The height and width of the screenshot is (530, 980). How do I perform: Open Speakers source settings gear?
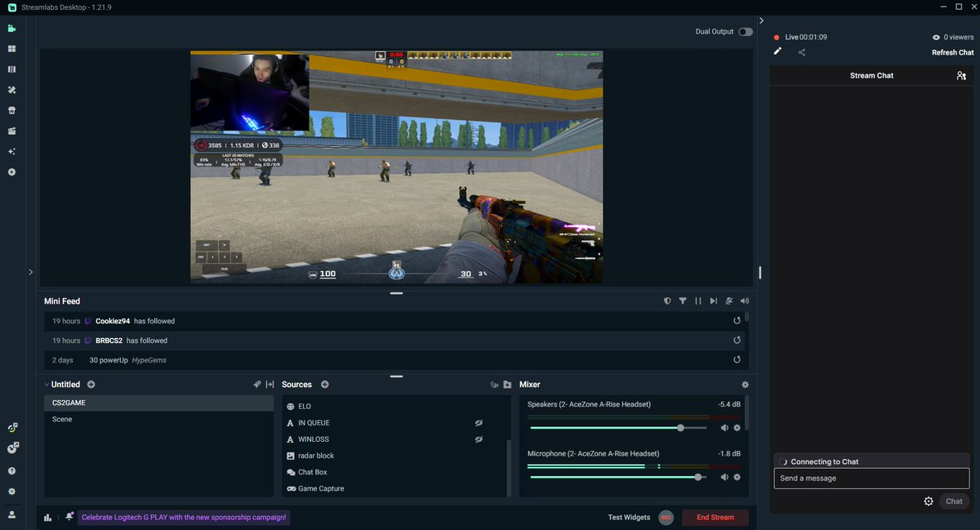coord(737,428)
